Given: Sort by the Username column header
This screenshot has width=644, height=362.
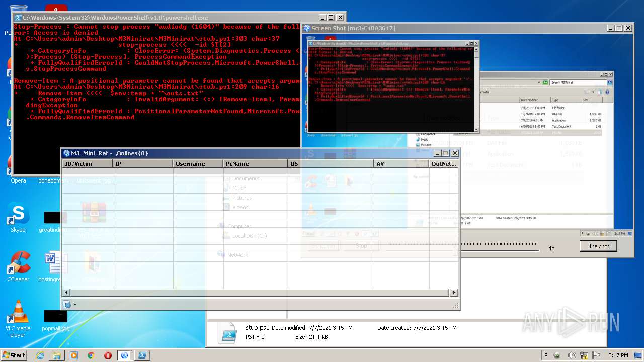Looking at the screenshot, I should pyautogui.click(x=198, y=164).
